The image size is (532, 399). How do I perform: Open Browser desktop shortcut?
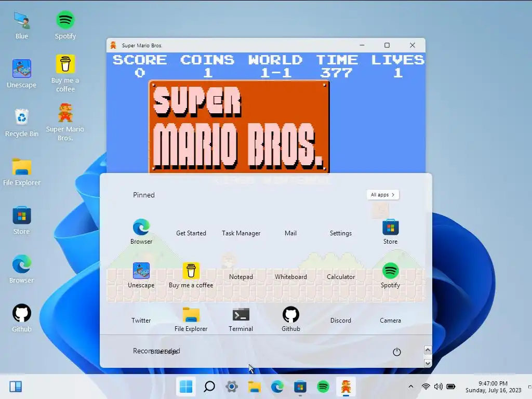pos(22,270)
